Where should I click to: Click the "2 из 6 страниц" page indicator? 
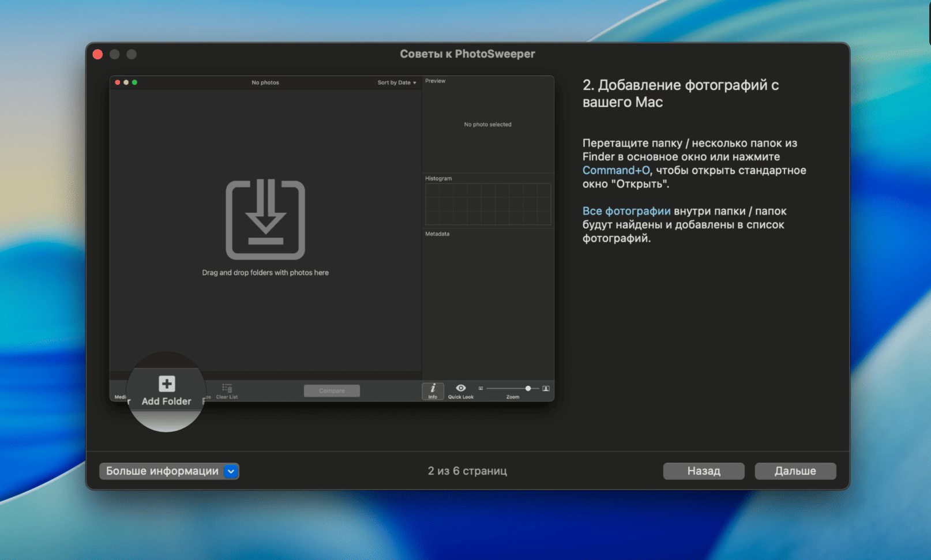[x=467, y=471]
